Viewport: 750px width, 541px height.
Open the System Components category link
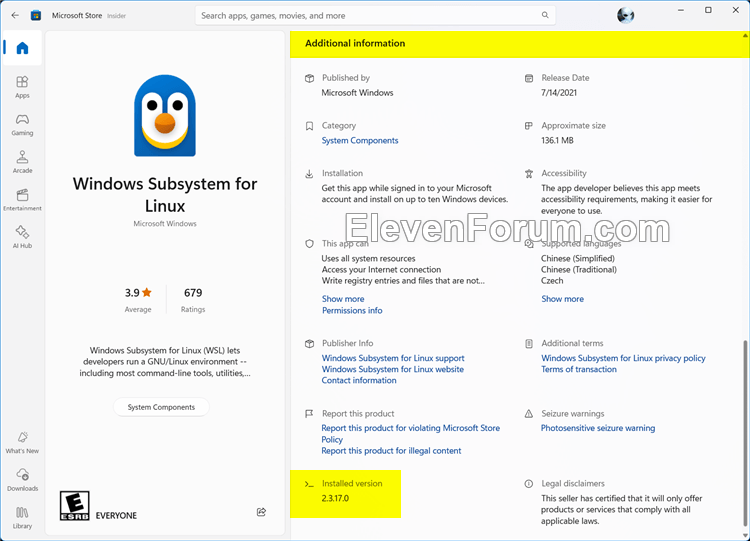click(360, 141)
